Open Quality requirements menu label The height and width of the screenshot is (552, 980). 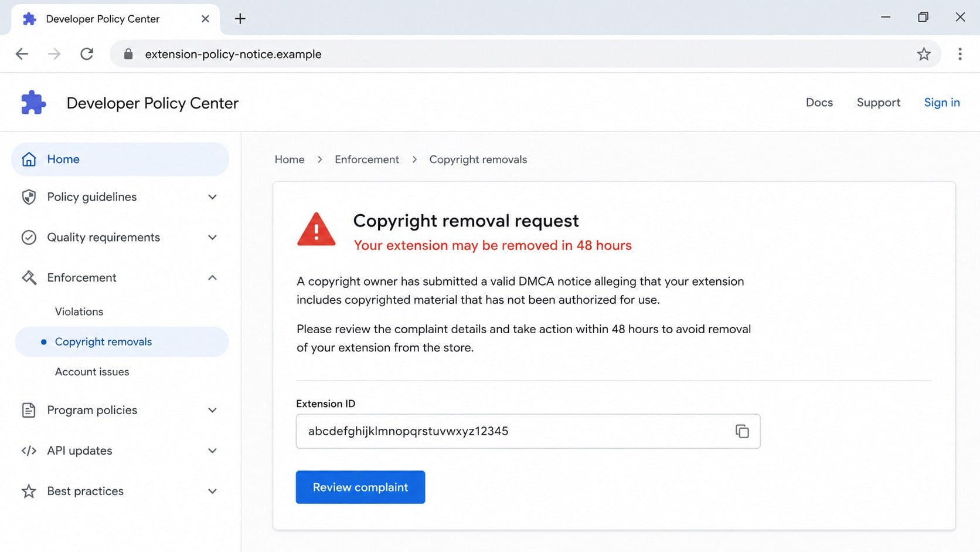pos(104,237)
